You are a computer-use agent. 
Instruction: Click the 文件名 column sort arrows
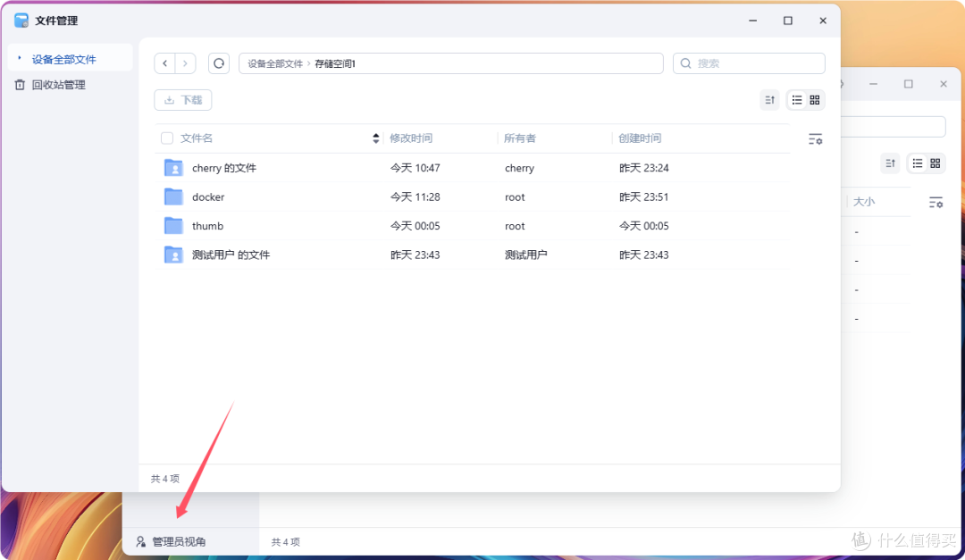(375, 138)
